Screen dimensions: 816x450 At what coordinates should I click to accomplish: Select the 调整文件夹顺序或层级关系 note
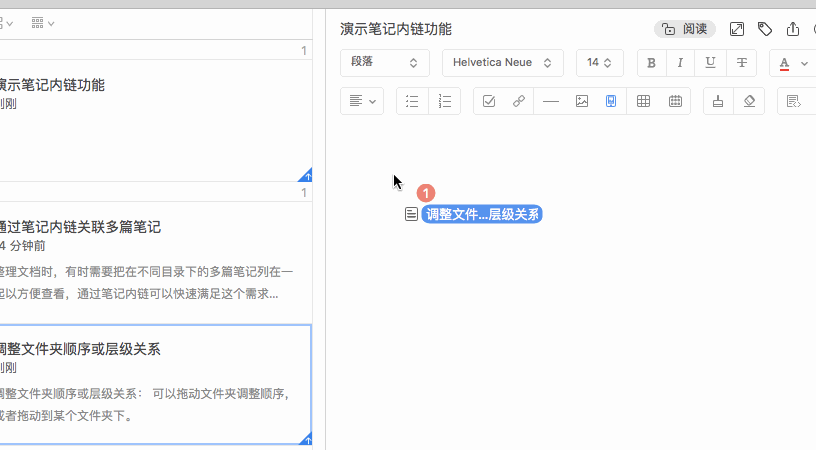pyautogui.click(x=156, y=385)
